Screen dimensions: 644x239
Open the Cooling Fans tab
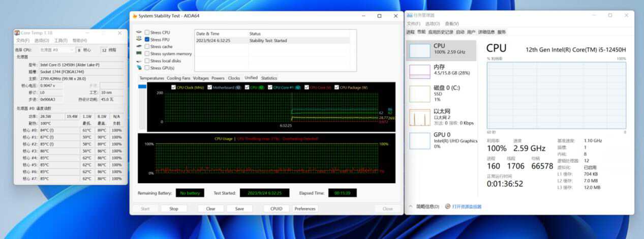(178, 78)
